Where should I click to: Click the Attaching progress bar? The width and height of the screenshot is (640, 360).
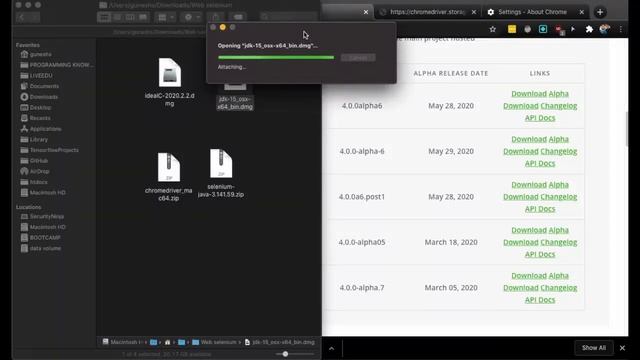(276, 58)
